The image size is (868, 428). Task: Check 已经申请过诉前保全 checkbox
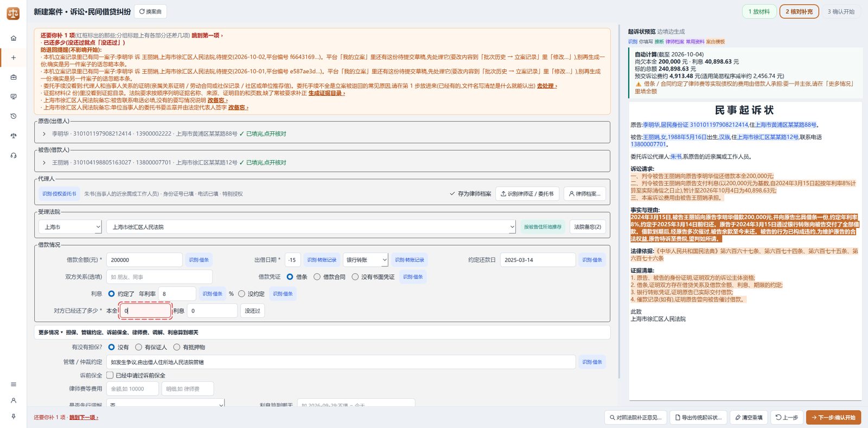pos(110,375)
